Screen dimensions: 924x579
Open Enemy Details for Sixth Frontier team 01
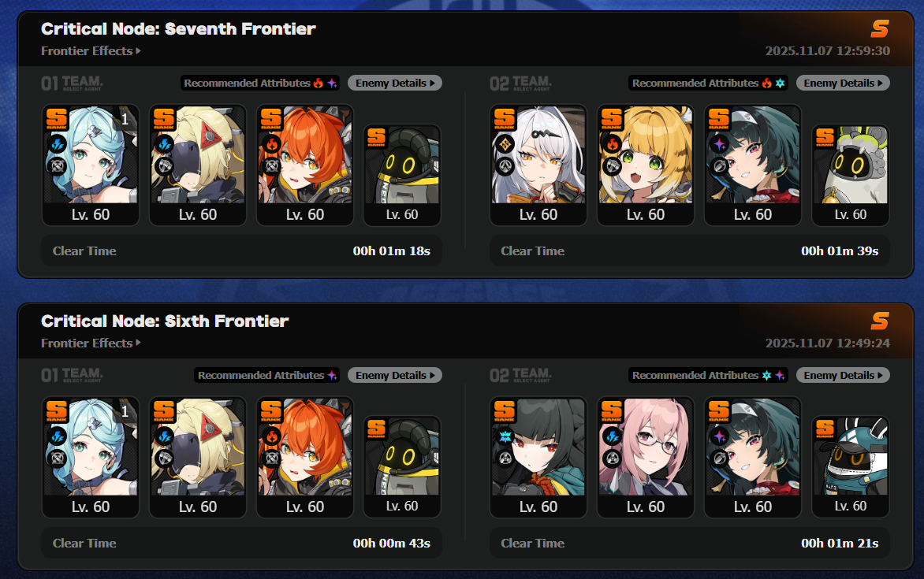[395, 375]
